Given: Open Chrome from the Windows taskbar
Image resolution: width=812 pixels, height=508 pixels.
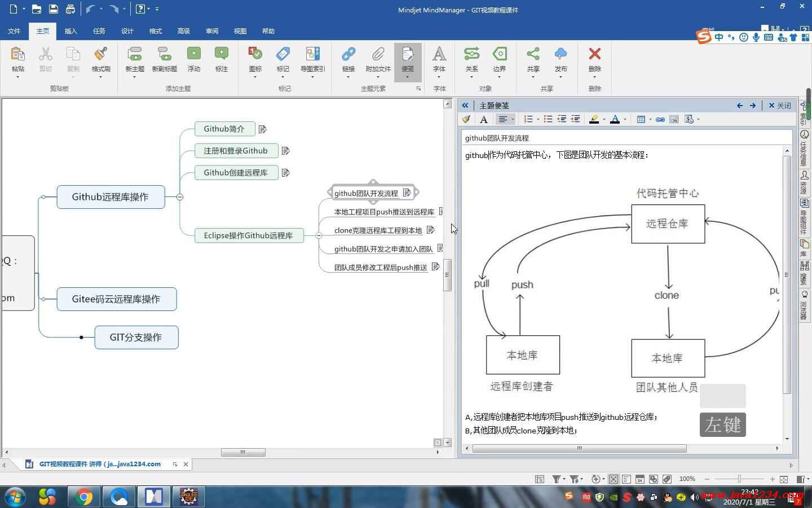Looking at the screenshot, I should pos(84,497).
